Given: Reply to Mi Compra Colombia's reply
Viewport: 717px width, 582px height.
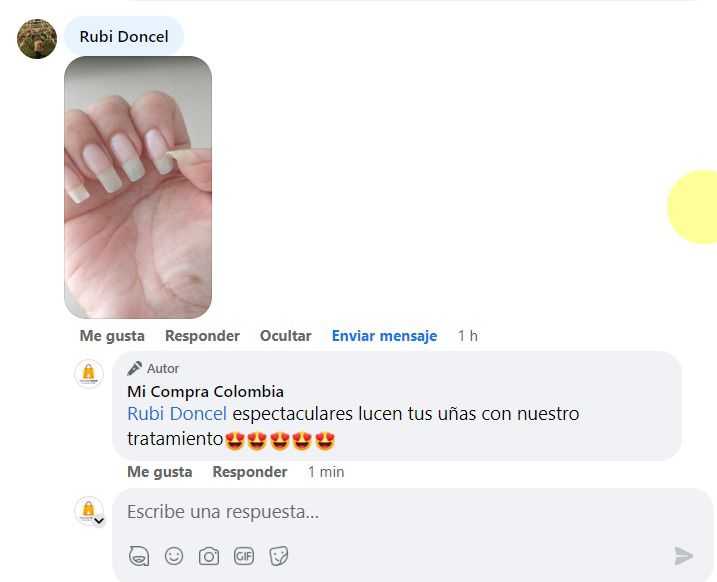Looking at the screenshot, I should [250, 471].
